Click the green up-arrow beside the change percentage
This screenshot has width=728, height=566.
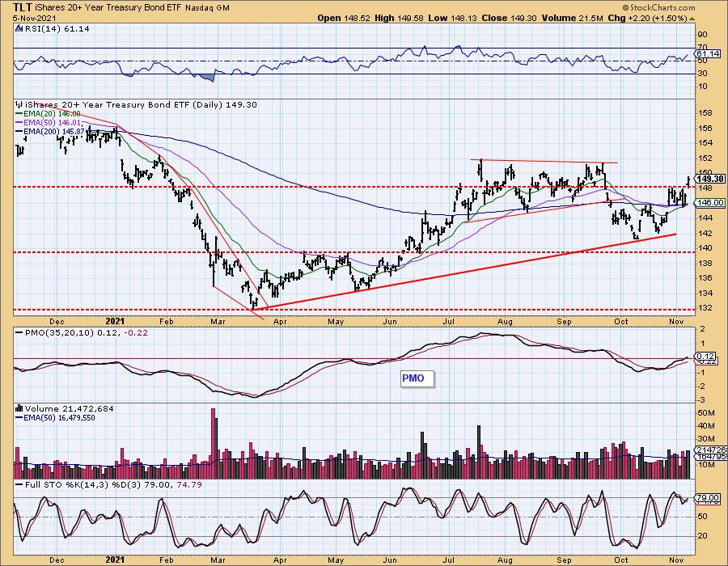[692, 19]
